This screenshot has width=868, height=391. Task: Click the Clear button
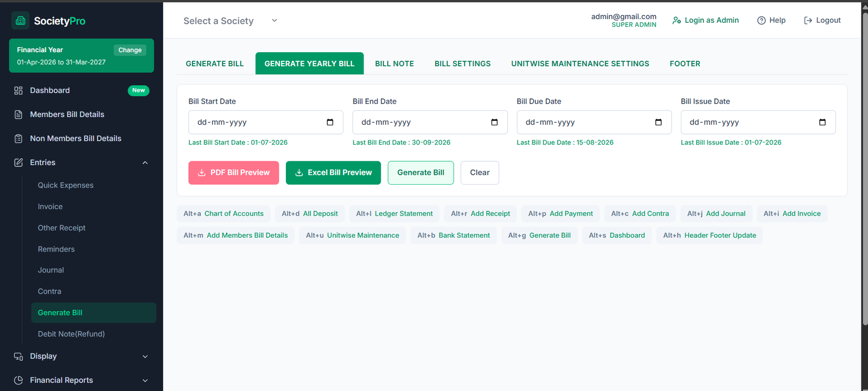tap(480, 173)
